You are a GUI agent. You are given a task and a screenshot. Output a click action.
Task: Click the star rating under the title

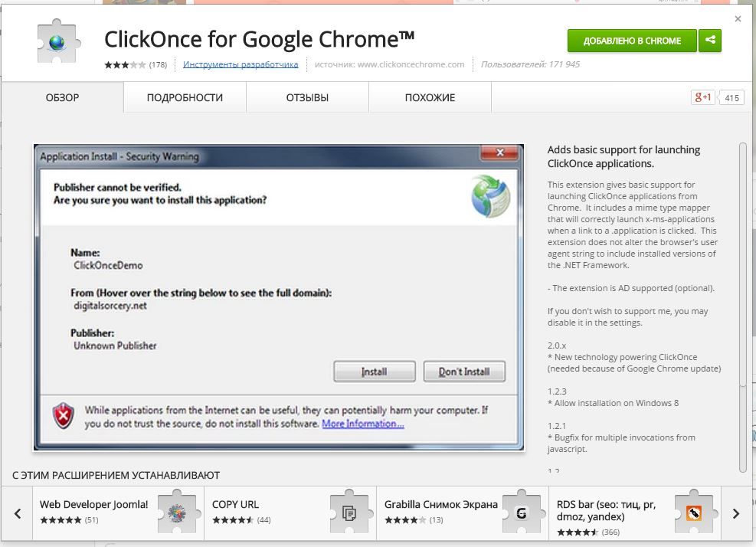pyautogui.click(x=125, y=65)
